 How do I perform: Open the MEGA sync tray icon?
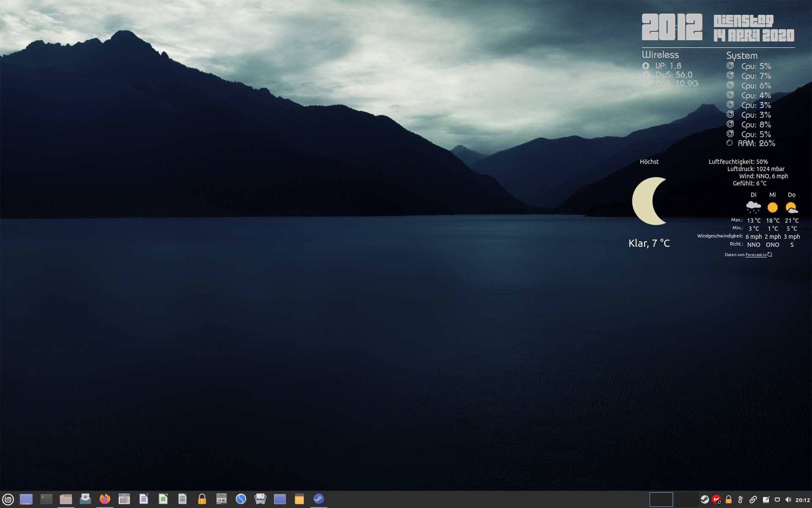click(x=716, y=500)
